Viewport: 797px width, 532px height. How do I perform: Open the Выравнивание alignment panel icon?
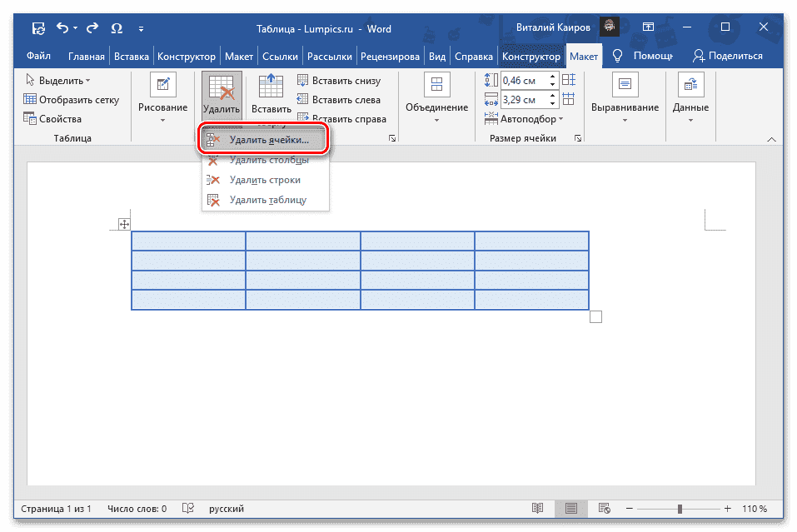click(x=625, y=84)
